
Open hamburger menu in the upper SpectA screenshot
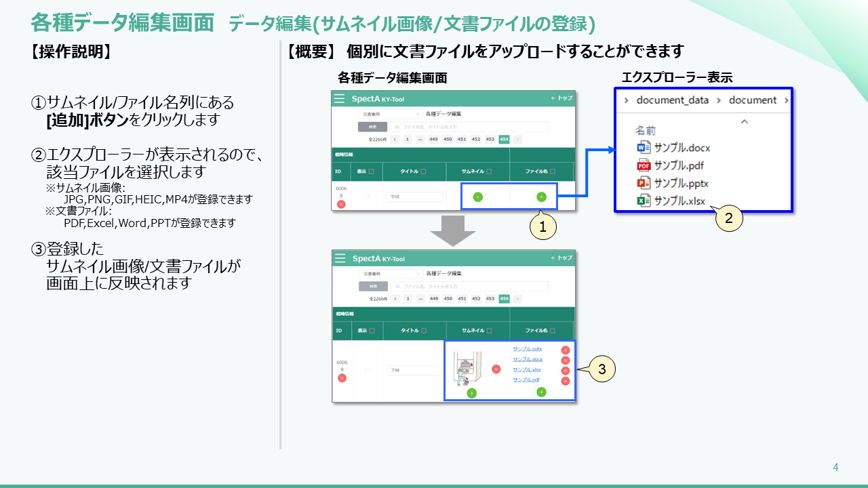[340, 99]
